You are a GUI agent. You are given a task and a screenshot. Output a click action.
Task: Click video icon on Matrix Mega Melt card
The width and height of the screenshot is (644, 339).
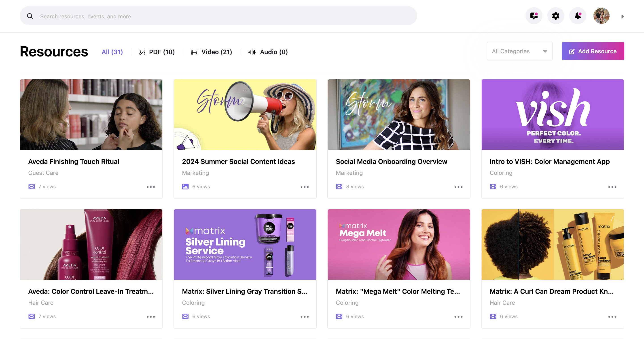[x=339, y=316]
